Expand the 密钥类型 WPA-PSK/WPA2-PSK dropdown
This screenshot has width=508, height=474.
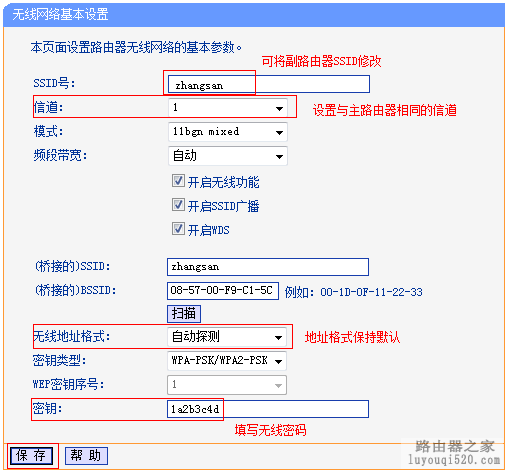point(227,361)
